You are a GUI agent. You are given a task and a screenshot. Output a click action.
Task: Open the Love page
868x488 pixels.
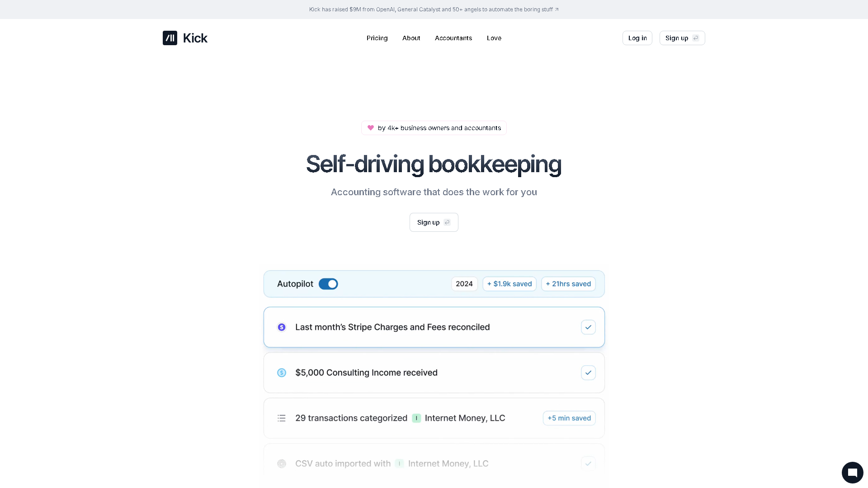coord(494,38)
